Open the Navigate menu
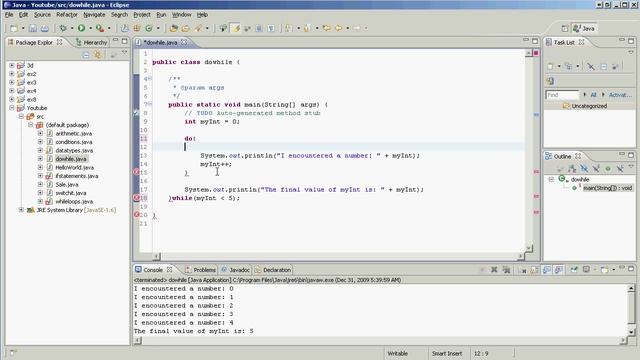640x360 pixels. pyautogui.click(x=94, y=15)
